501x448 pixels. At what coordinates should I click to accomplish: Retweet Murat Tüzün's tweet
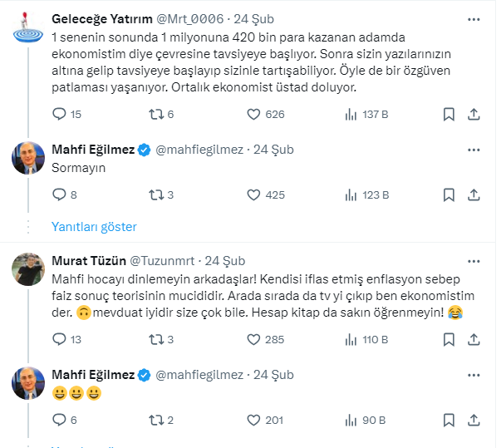(x=156, y=339)
